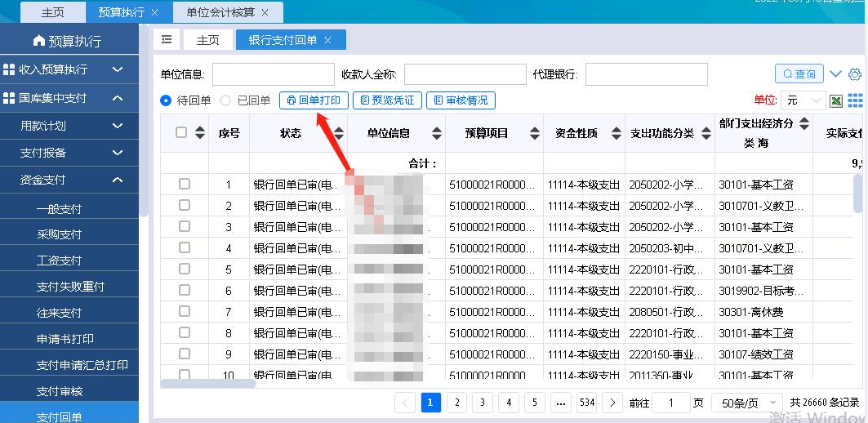Collapse the 资金支付 submenu
Image resolution: width=868 pixels, height=423 pixels.
click(118, 180)
